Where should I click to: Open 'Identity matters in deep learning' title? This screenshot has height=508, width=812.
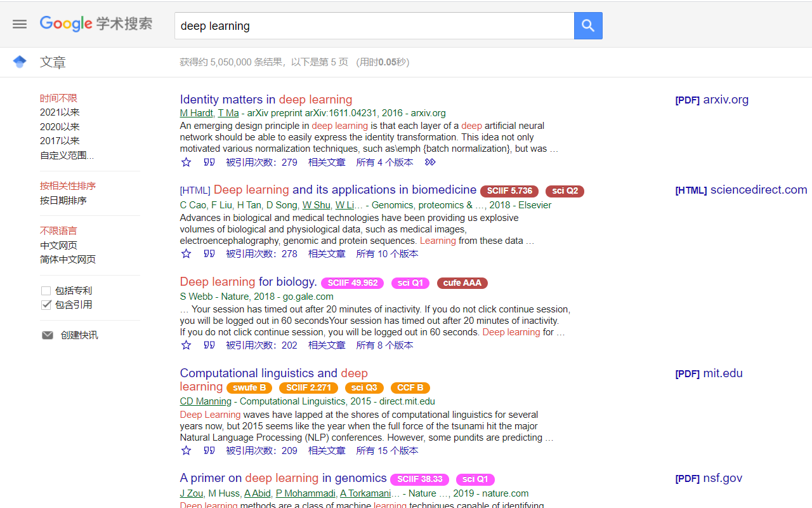[266, 99]
